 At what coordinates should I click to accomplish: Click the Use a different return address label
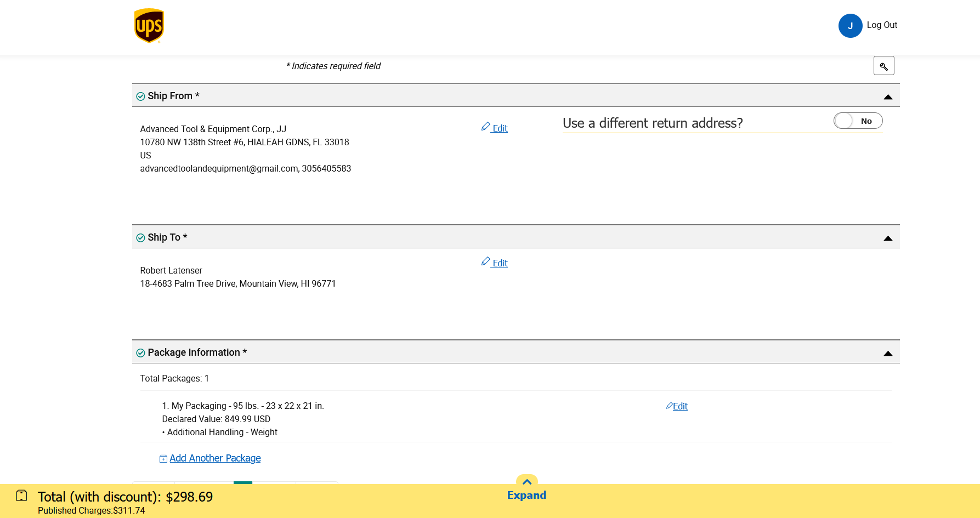[653, 123]
